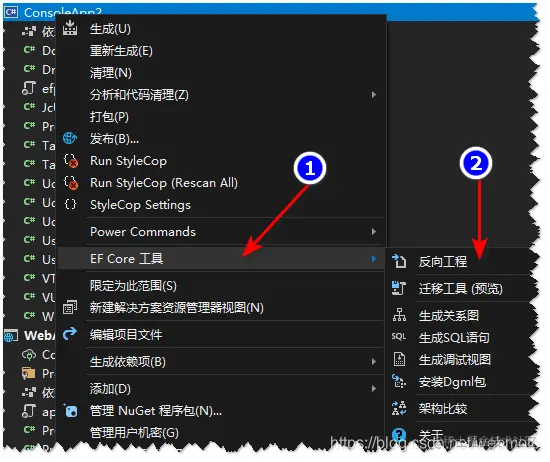Click the relationship diagram (生成关系图) icon
The image size is (550, 462).
click(399, 315)
